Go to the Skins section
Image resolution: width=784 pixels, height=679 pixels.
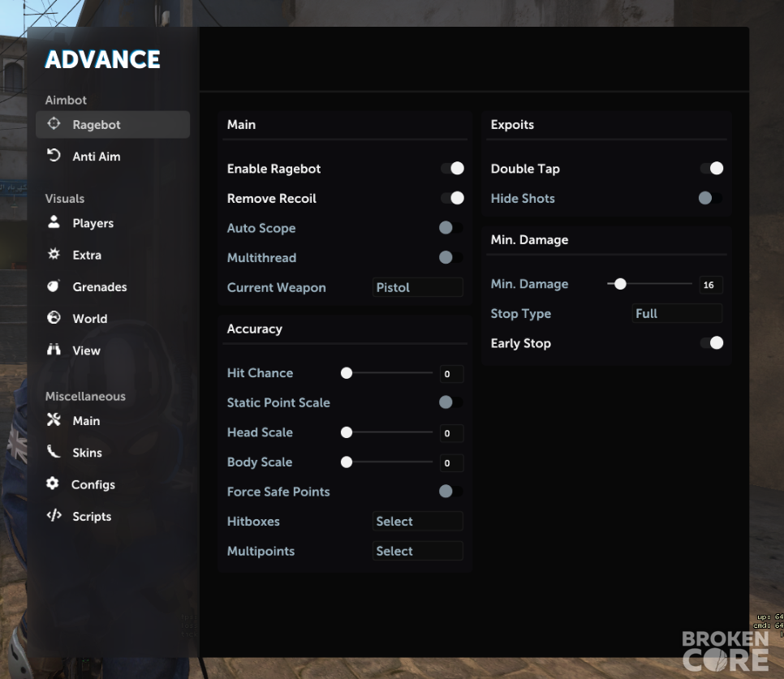[113, 453]
